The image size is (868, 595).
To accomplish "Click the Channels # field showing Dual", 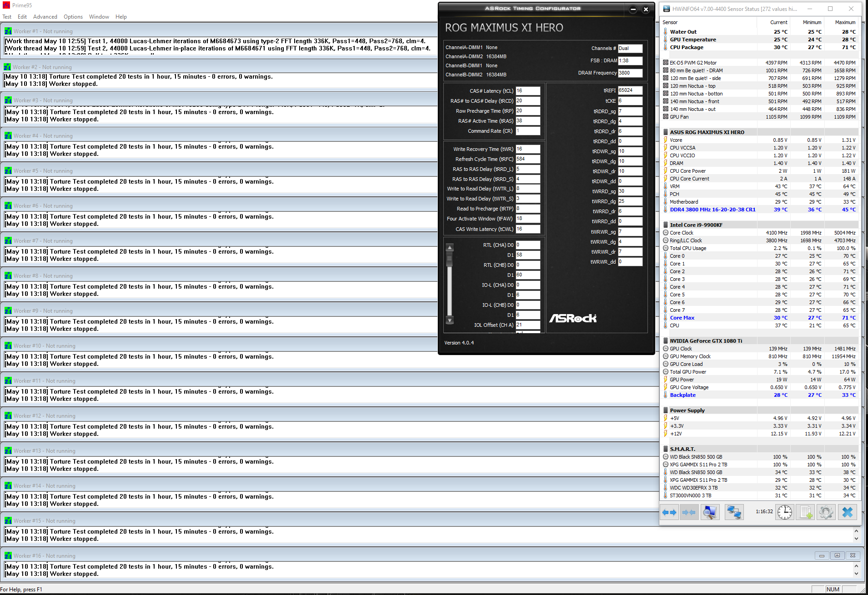I will [630, 48].
